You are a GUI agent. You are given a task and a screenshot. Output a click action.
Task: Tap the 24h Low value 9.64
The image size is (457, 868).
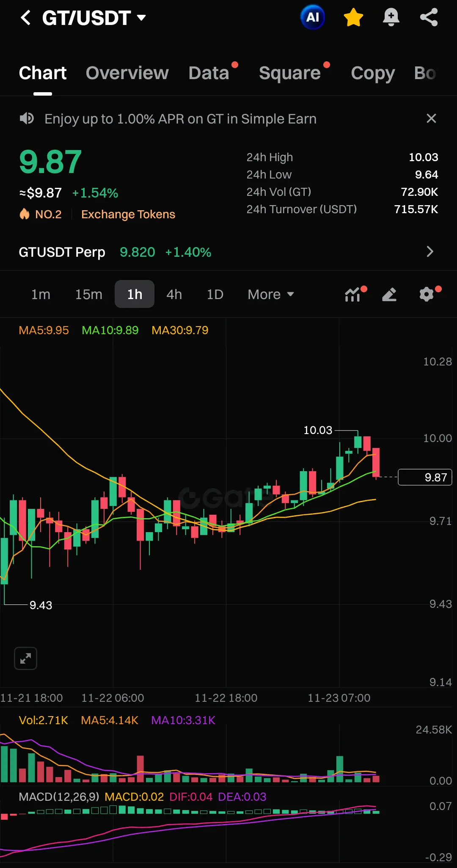tap(427, 175)
